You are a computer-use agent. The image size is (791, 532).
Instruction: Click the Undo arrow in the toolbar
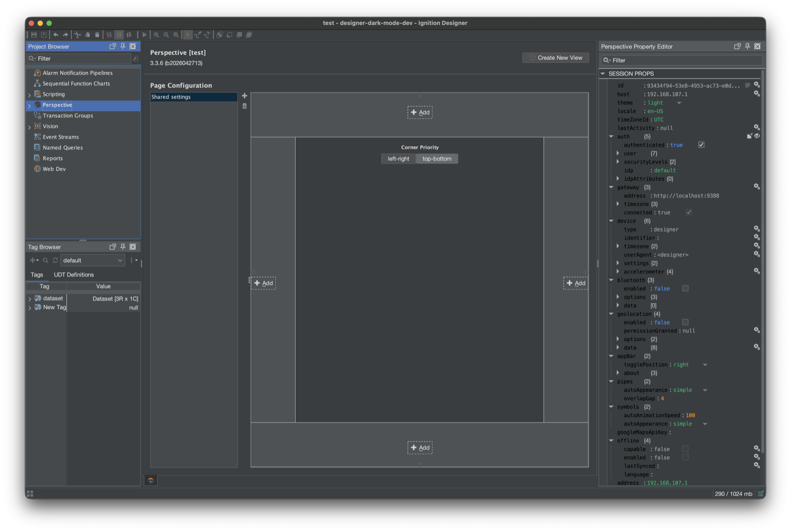tap(56, 35)
